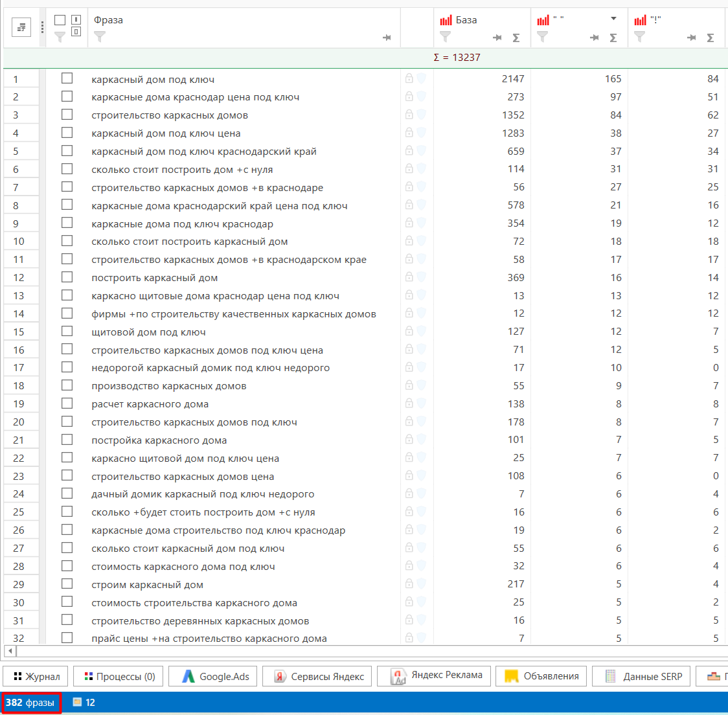Tick checkbox for 'строительство каркасных домов'
728x715 pixels.
click(67, 115)
